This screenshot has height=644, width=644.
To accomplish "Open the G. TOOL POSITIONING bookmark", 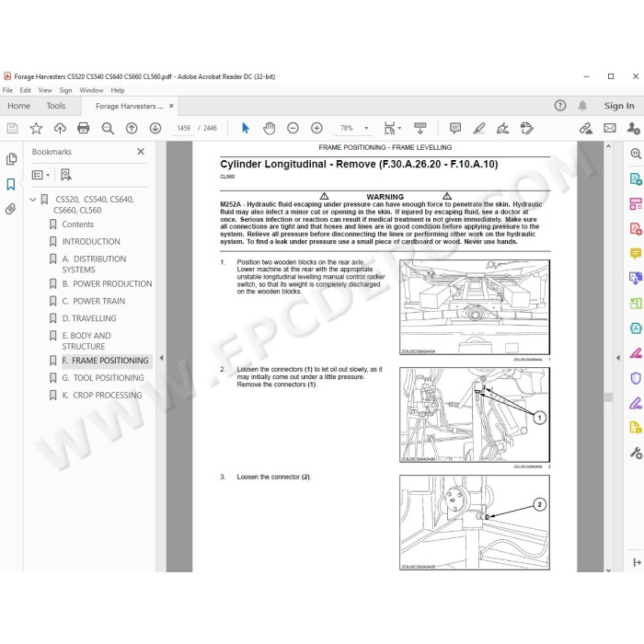I will 103,378.
